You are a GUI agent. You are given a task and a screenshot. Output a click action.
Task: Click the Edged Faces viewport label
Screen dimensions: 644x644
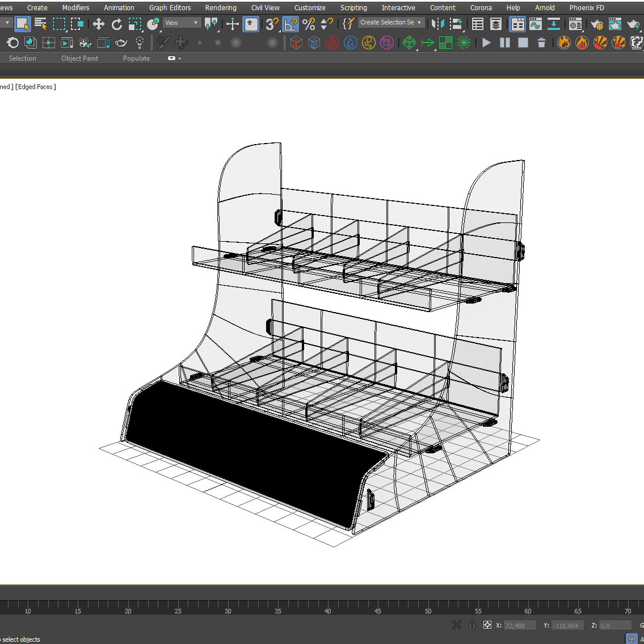pos(36,87)
